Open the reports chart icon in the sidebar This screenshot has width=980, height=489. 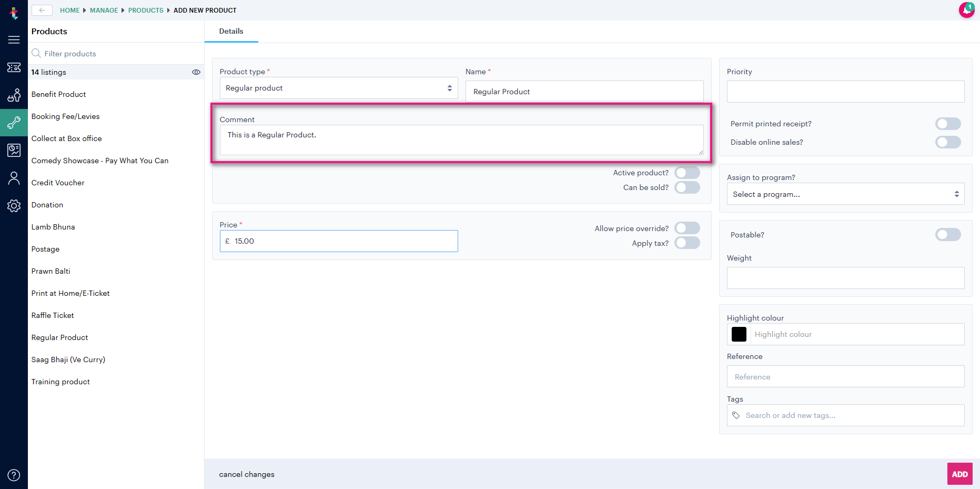(14, 150)
